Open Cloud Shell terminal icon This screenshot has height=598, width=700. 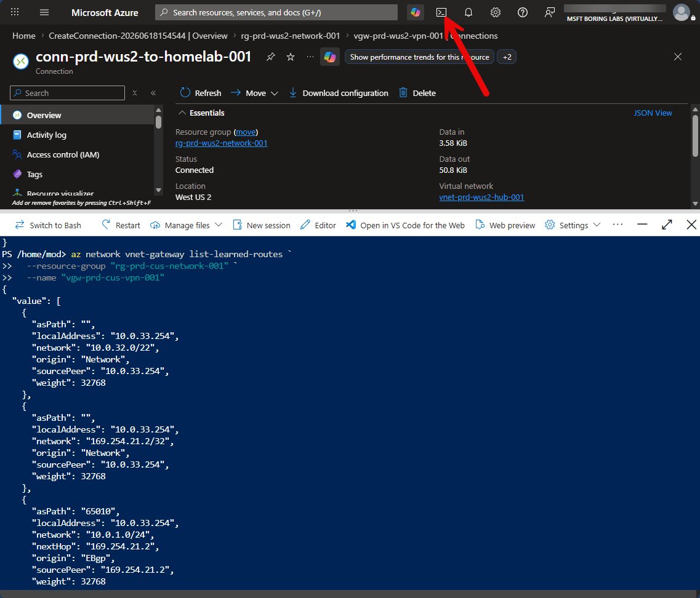point(441,12)
